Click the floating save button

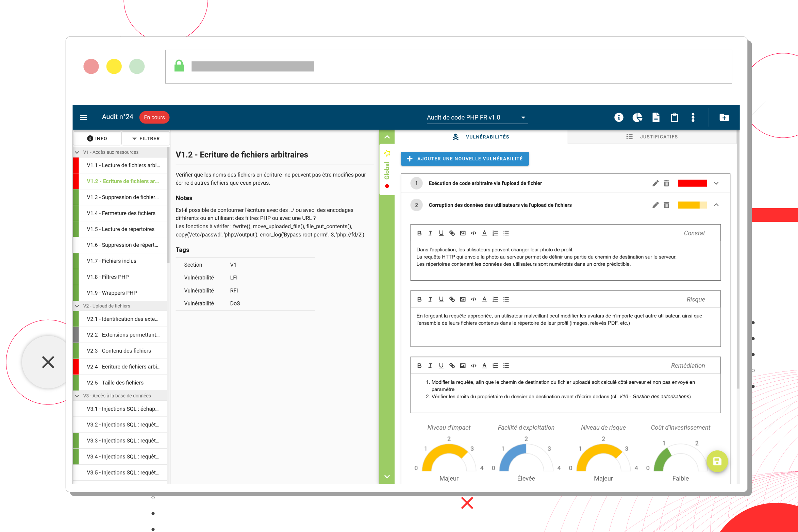click(x=717, y=461)
